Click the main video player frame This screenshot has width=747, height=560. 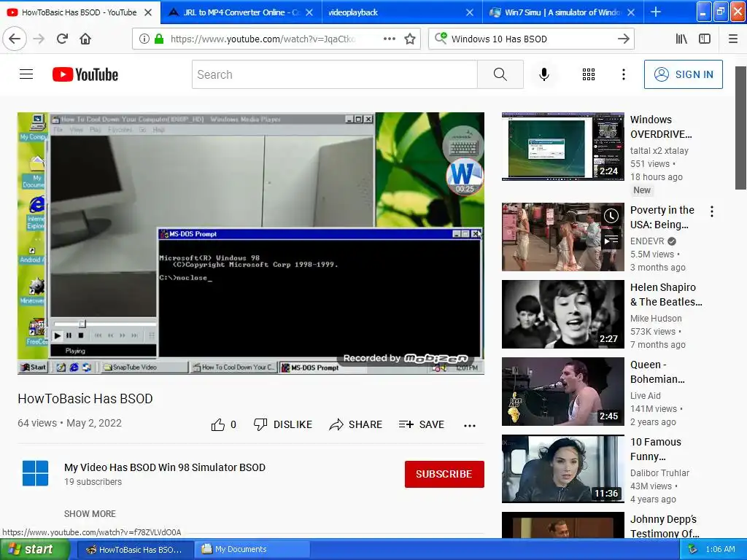pyautogui.click(x=251, y=244)
